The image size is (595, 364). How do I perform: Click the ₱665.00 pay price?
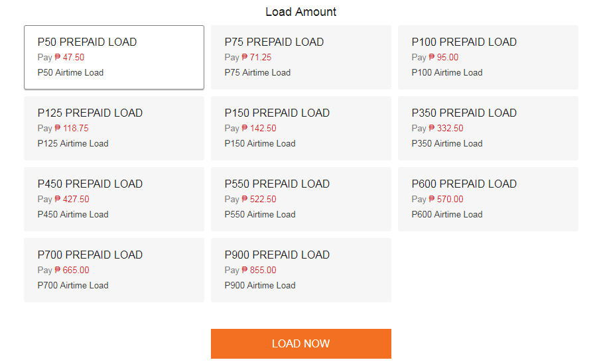pyautogui.click(x=72, y=271)
